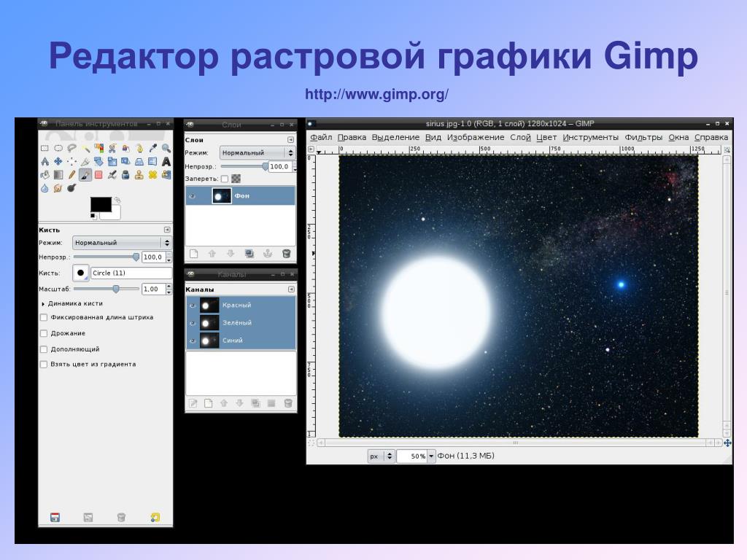Select the Crop tool
Viewport: 747px width, 560px height.
[85, 161]
